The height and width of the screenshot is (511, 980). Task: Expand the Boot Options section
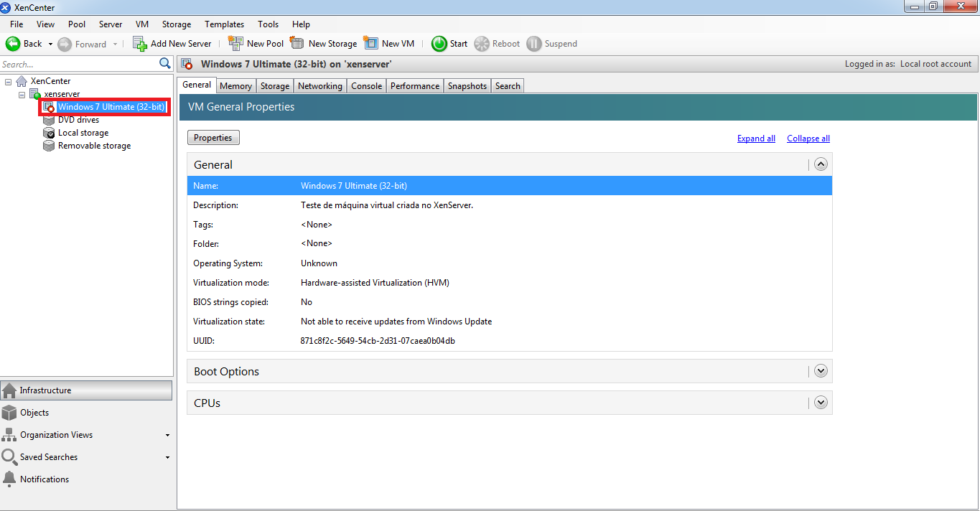tap(821, 371)
